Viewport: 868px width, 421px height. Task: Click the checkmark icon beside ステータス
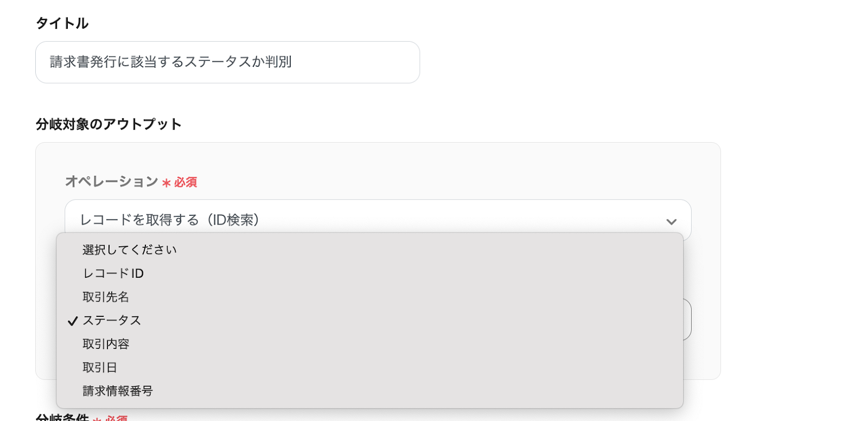(x=73, y=321)
